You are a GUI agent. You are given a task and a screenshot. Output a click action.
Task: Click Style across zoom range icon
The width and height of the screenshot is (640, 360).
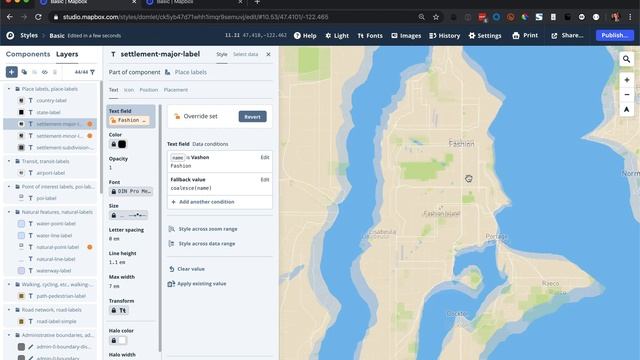[x=172, y=229]
